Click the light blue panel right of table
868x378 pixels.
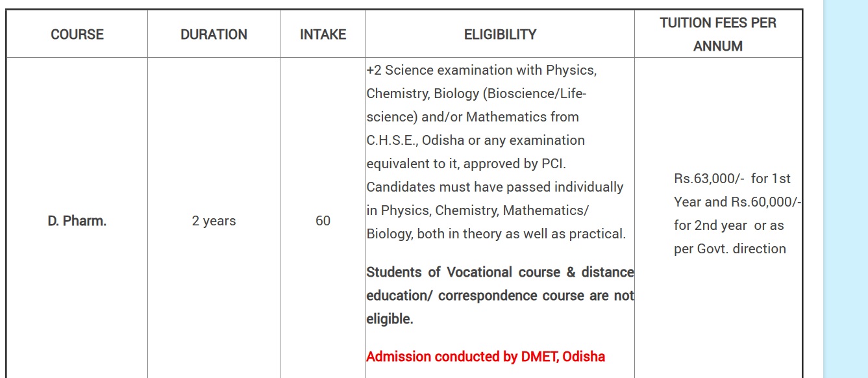click(845, 188)
